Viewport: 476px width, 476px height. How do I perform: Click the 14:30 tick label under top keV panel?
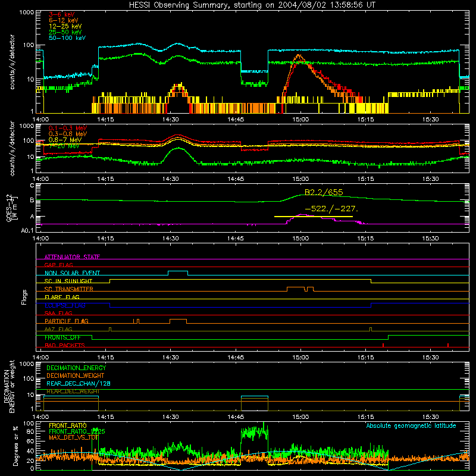[171, 120]
